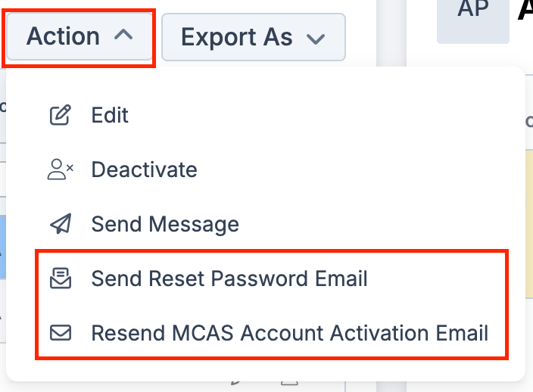Viewport: 533px width, 392px height.
Task: Click the pencil Edit icon
Action: pyautogui.click(x=60, y=115)
